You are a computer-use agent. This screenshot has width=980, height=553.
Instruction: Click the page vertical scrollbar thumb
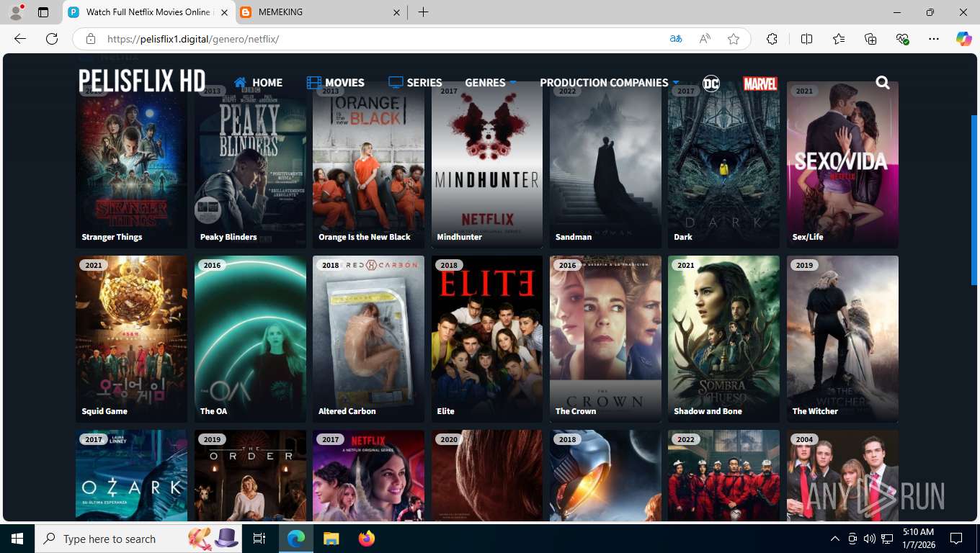tap(974, 199)
